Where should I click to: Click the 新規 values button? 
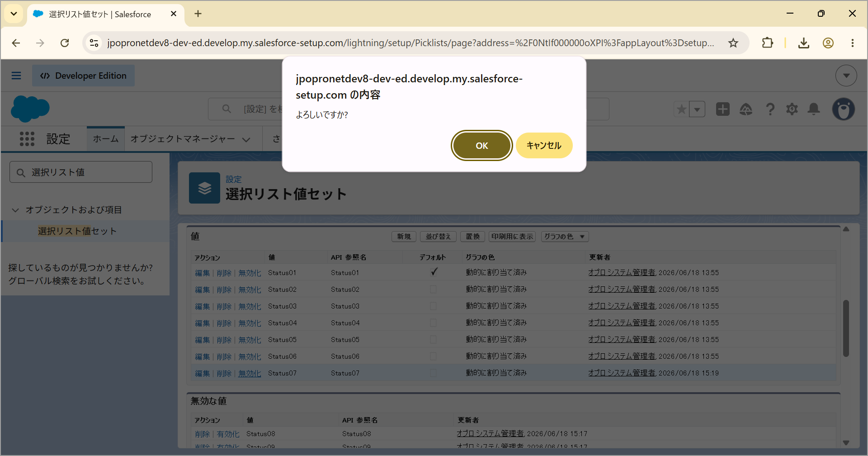tap(404, 237)
